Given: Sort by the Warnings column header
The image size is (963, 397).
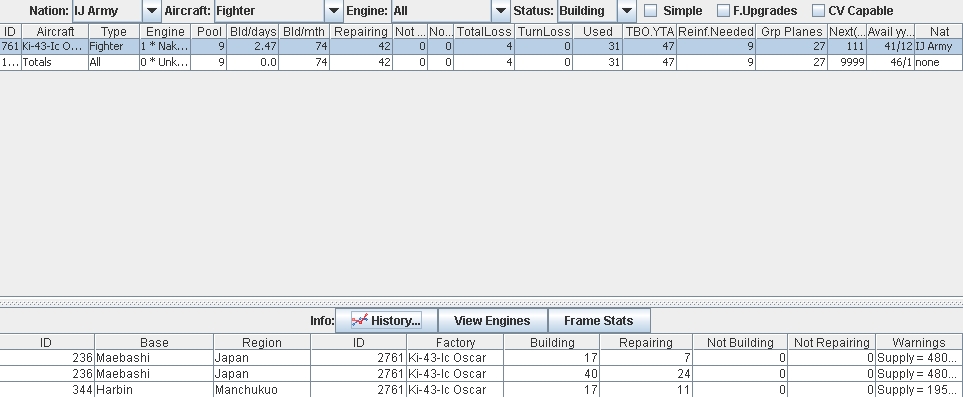Looking at the screenshot, I should click(x=919, y=342).
